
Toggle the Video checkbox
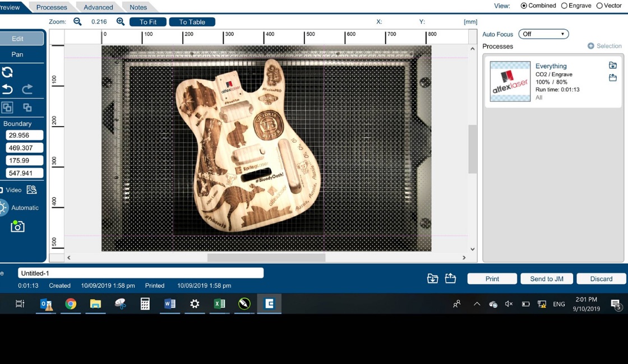[x=1, y=190]
